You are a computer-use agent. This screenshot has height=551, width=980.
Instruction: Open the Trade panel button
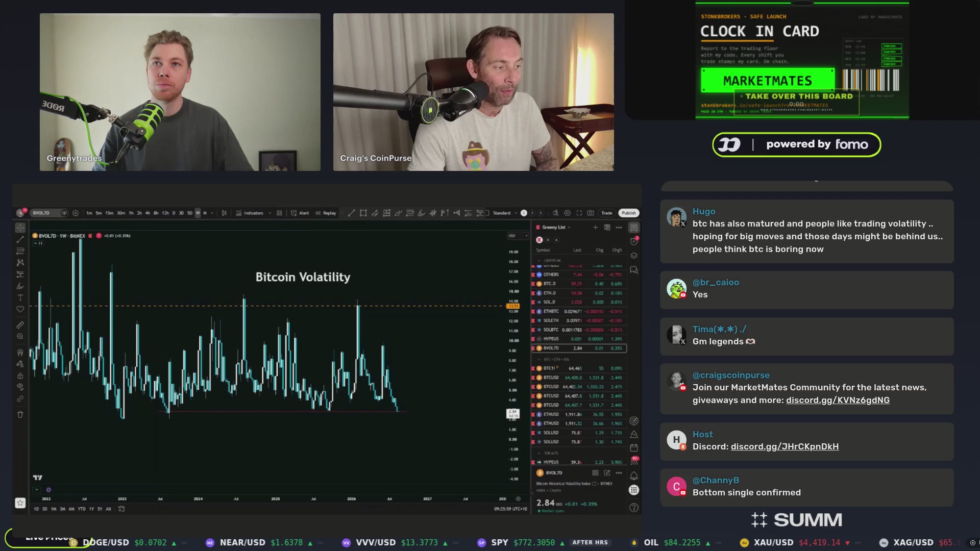click(x=606, y=213)
